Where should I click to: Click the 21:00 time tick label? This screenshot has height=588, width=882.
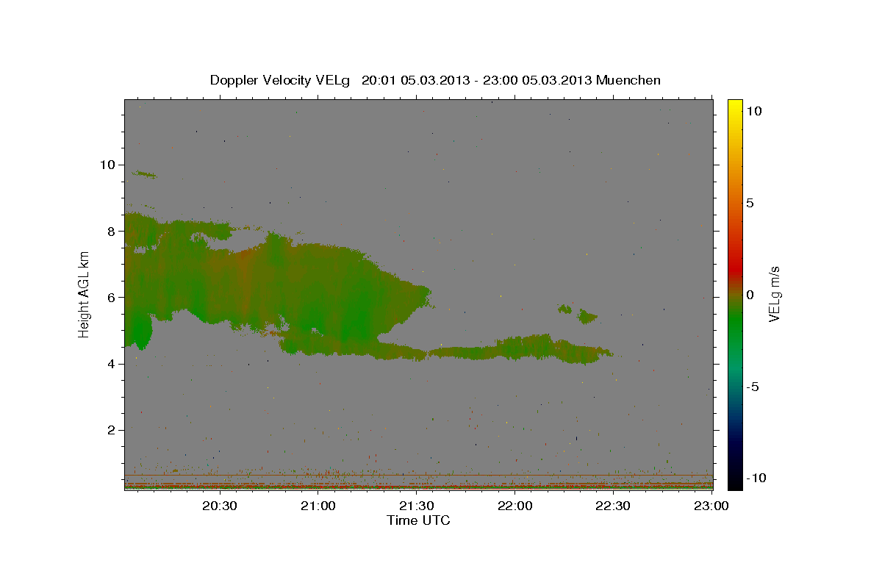click(x=318, y=506)
